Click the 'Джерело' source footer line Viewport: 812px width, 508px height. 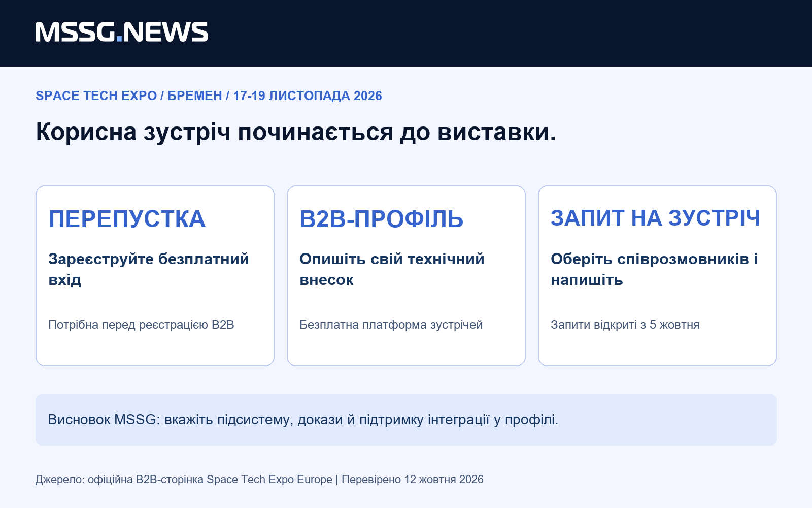[259, 480]
